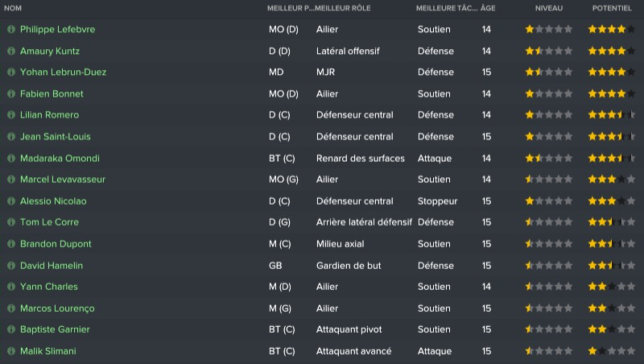This screenshot has width=644, height=364.
Task: Click the NIVEAU column header
Action: tap(549, 8)
